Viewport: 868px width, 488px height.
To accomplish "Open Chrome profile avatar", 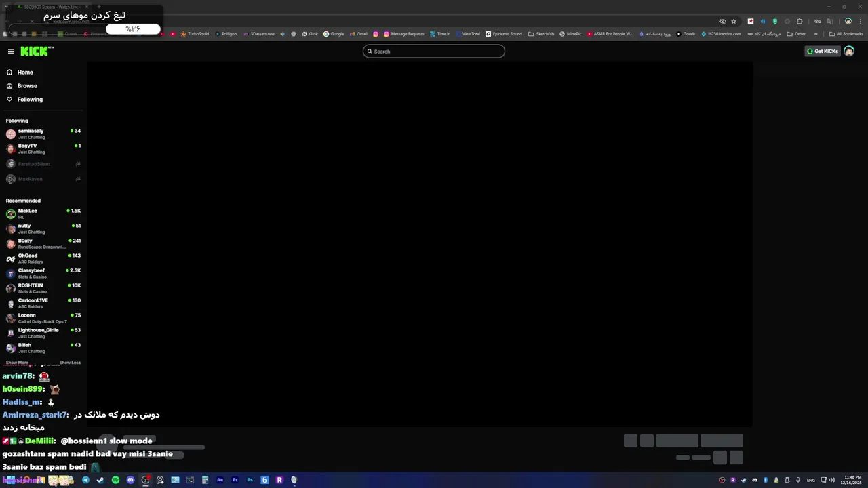I will pos(848,21).
